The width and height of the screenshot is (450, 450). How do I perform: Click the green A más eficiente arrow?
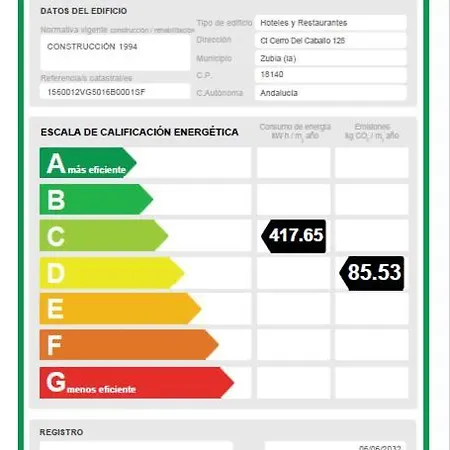pos(88,163)
